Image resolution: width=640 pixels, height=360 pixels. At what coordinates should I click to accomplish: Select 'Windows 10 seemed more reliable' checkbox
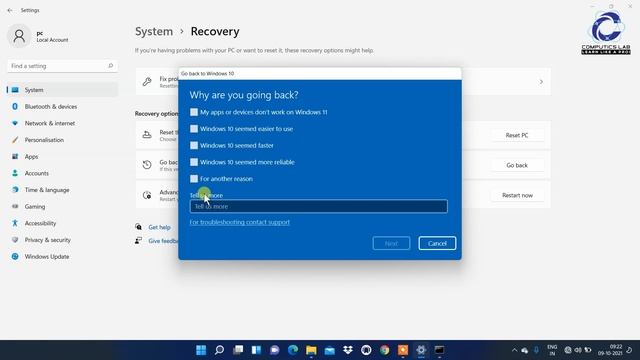[x=194, y=162]
